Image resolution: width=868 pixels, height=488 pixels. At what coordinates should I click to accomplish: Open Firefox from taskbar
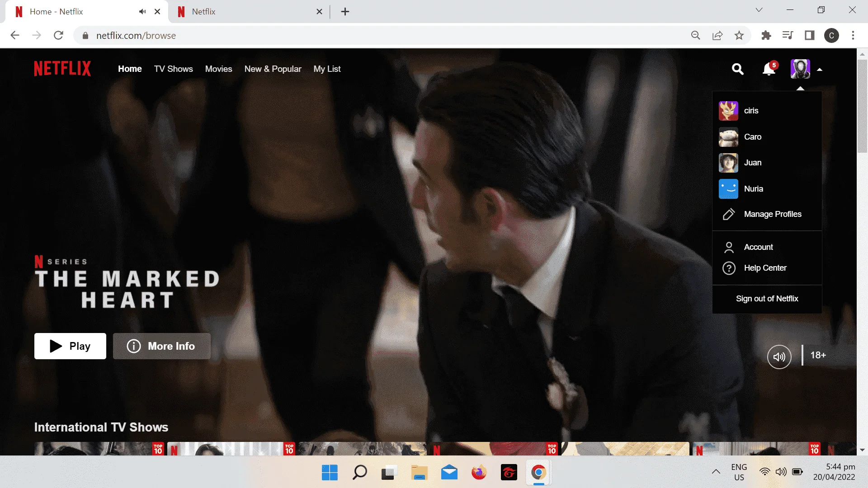tap(479, 473)
